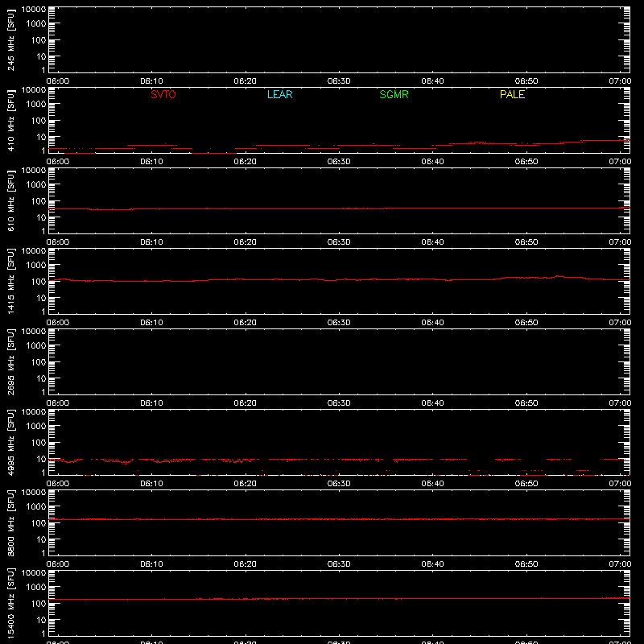644x644 pixels.
Task: Select the 410 MHz [SFU] axis title
Action: pyautogui.click(x=10, y=120)
